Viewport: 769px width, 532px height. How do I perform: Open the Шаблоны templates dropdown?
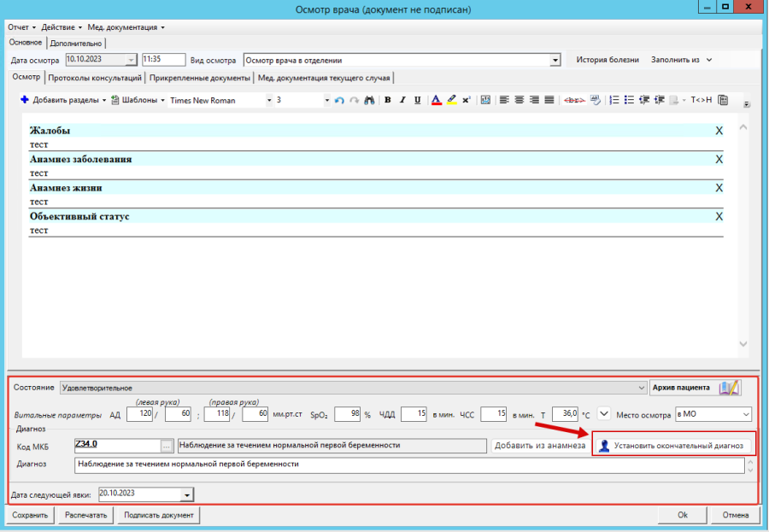138,100
